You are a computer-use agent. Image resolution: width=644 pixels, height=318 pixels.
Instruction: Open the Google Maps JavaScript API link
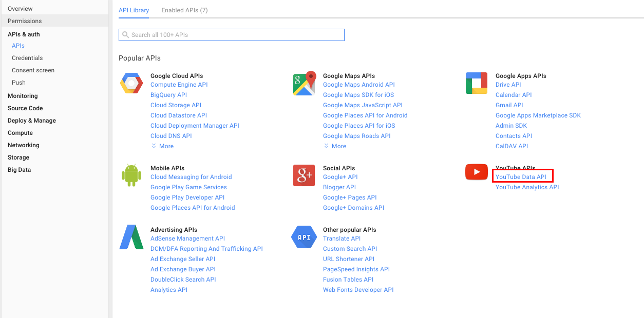[363, 105]
